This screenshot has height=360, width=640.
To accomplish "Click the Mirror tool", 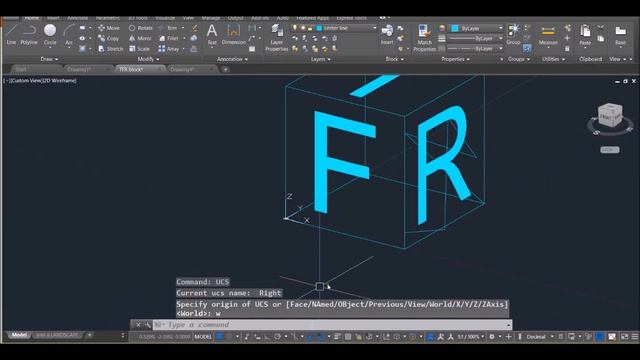I will click(x=140, y=38).
